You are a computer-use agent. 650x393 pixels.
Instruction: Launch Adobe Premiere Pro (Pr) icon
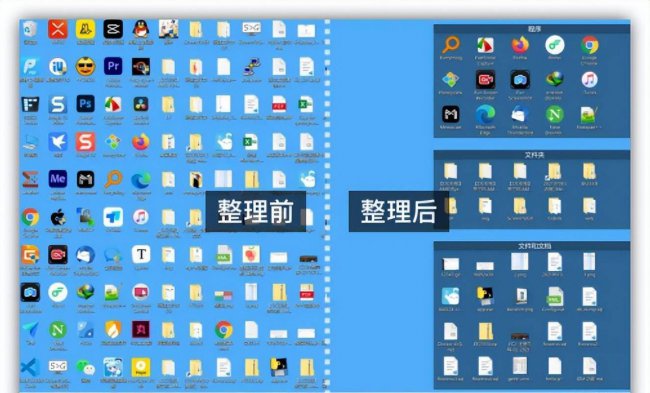click(113, 67)
